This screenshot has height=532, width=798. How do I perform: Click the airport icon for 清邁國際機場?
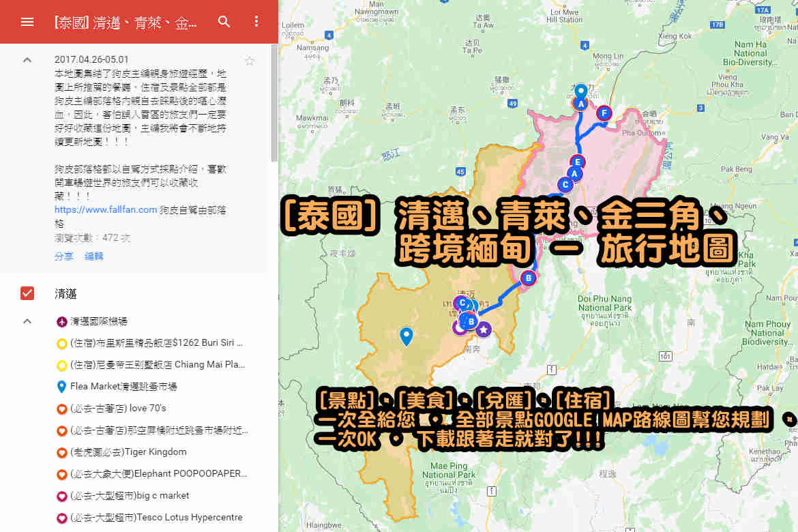[61, 321]
